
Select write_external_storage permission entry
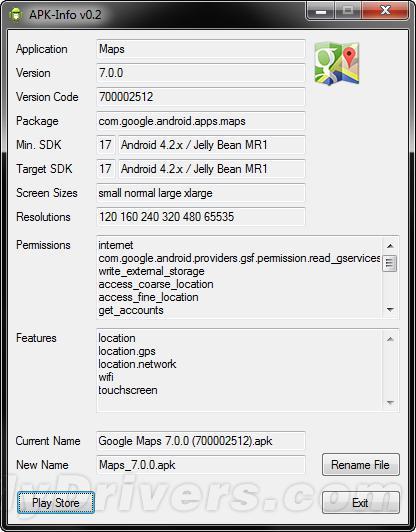[x=151, y=271]
